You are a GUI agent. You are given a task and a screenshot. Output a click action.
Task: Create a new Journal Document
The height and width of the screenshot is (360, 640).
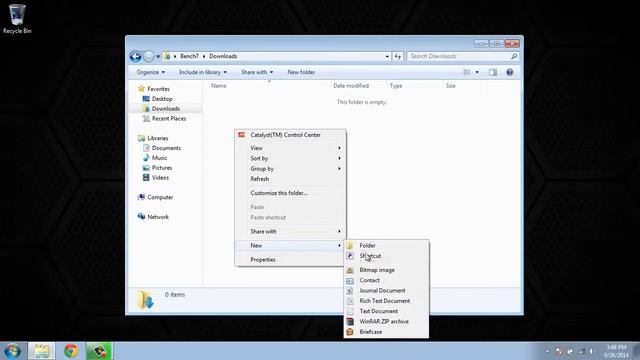(x=386, y=291)
